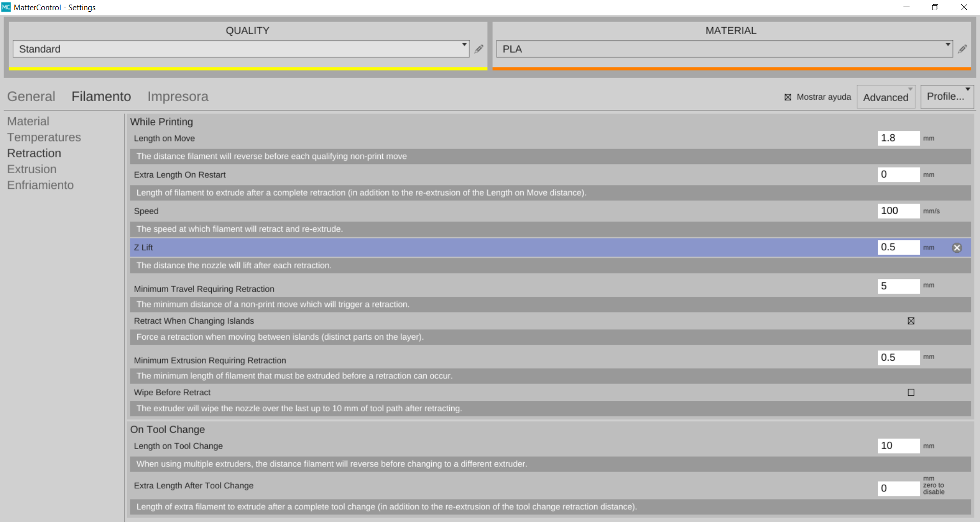Switch to the General tab
Image resolution: width=980 pixels, height=522 pixels.
[31, 97]
